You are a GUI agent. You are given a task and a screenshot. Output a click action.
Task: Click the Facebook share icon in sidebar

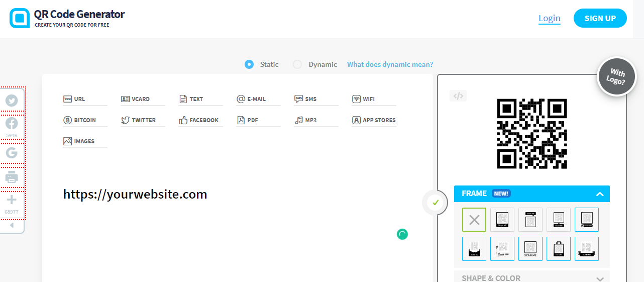[12, 124]
